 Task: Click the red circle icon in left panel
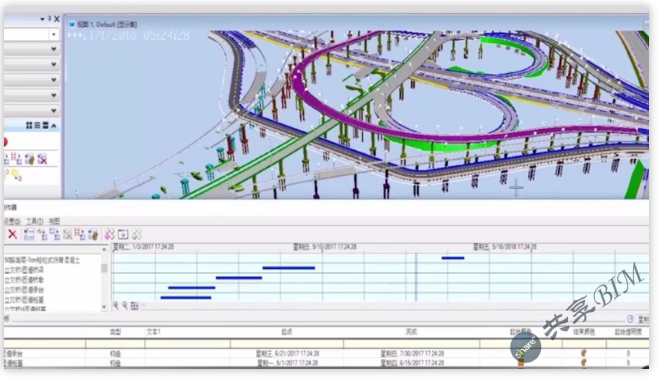pyautogui.click(x=5, y=142)
